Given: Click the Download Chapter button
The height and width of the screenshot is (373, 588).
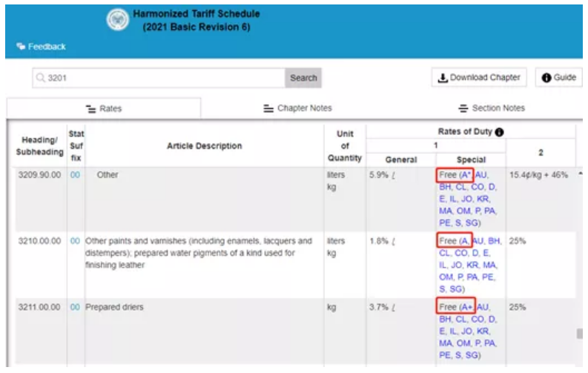Looking at the screenshot, I should coord(479,77).
